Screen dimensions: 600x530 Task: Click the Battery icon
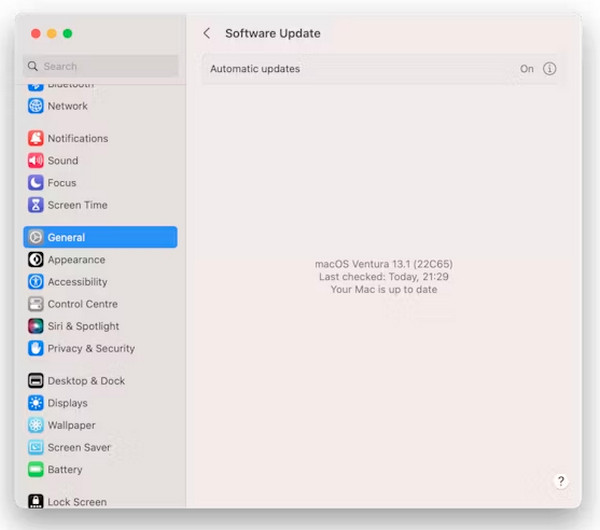(x=36, y=470)
